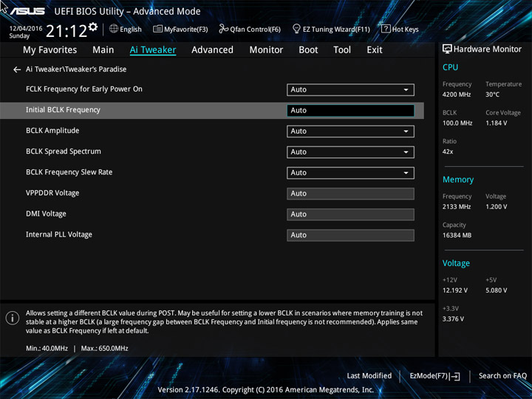Select the BCLK Amplitude label
Screen dimensions: 532x399
click(x=52, y=131)
